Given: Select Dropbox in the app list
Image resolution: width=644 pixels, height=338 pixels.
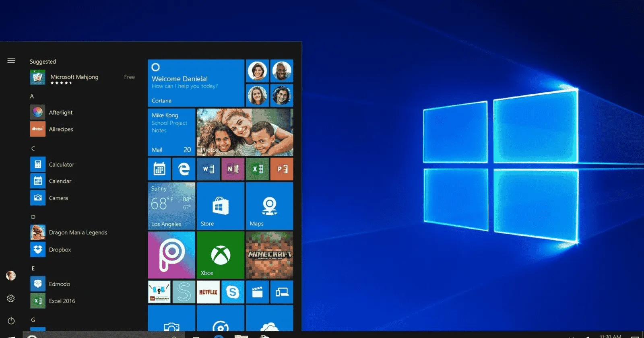Looking at the screenshot, I should click(x=60, y=249).
